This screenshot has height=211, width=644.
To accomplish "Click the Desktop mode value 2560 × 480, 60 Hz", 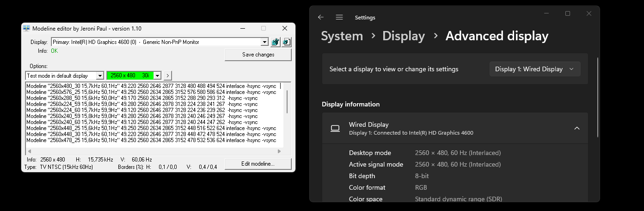I will click(x=458, y=153).
